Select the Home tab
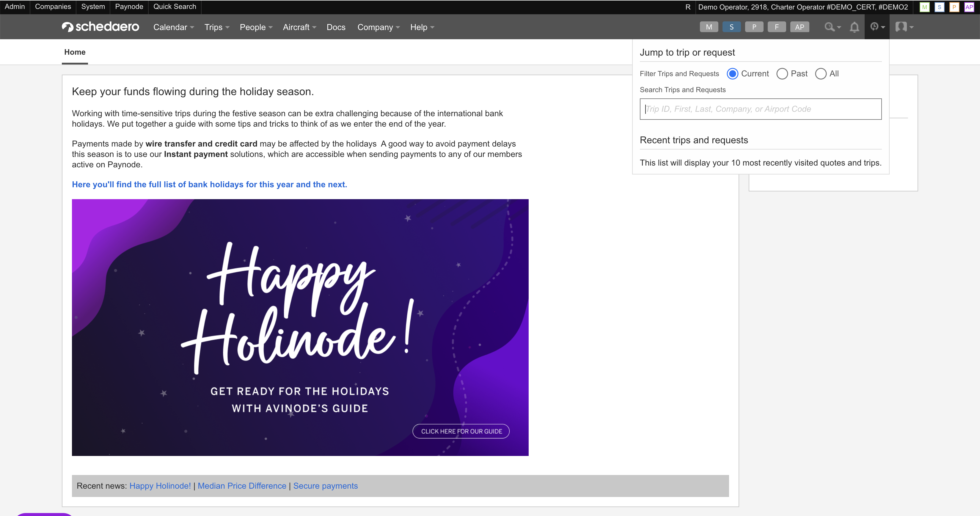Image resolution: width=980 pixels, height=516 pixels. 75,52
